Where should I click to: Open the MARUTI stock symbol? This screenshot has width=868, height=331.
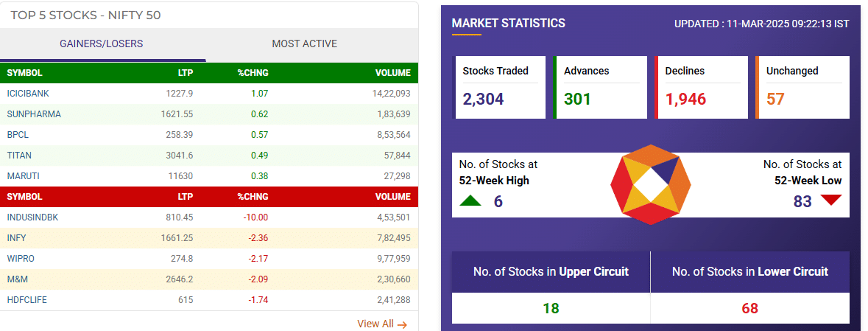[23, 175]
